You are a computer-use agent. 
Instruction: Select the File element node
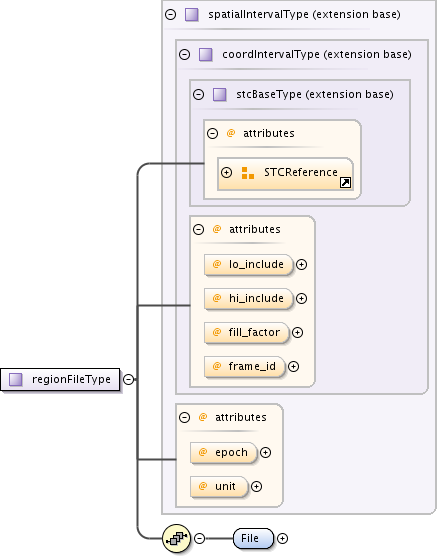253,538
